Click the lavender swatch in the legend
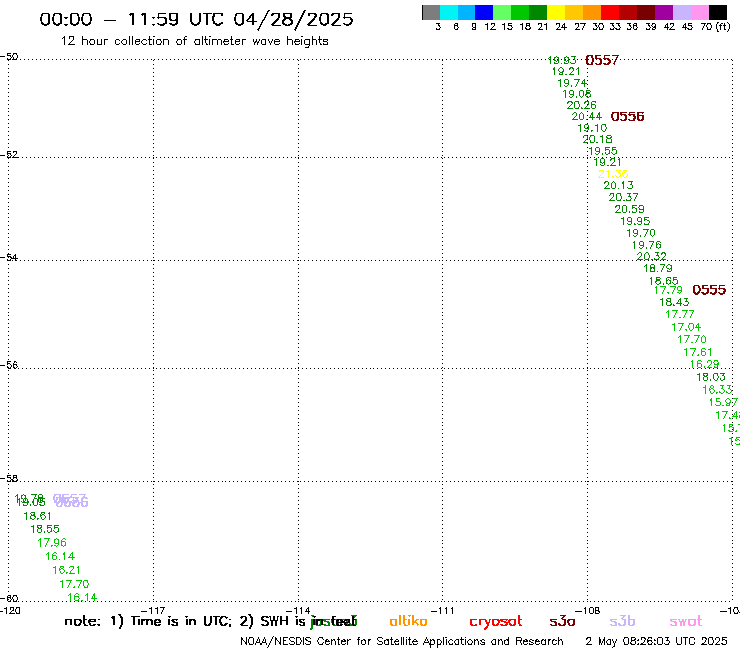The image size is (740, 650). pos(682,12)
